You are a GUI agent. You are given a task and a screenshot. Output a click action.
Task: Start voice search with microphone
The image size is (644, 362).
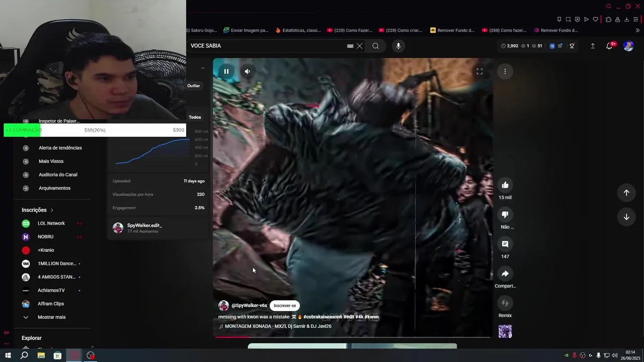[398, 46]
